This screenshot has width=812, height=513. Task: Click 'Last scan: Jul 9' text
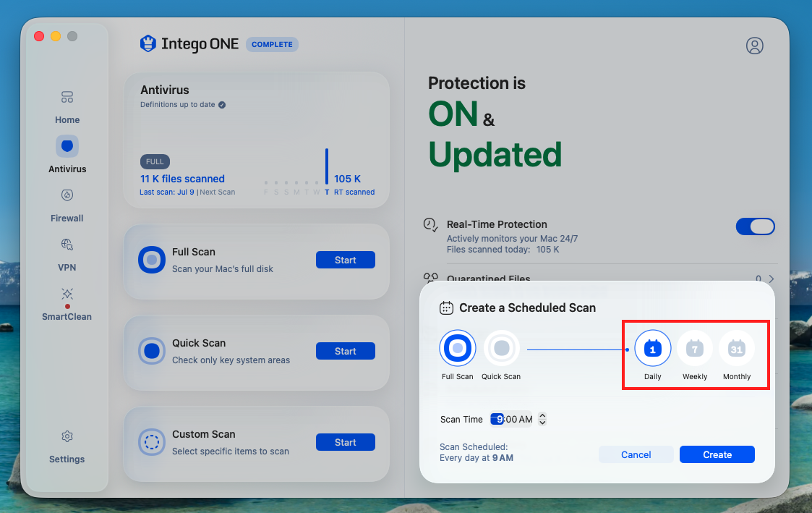click(167, 192)
